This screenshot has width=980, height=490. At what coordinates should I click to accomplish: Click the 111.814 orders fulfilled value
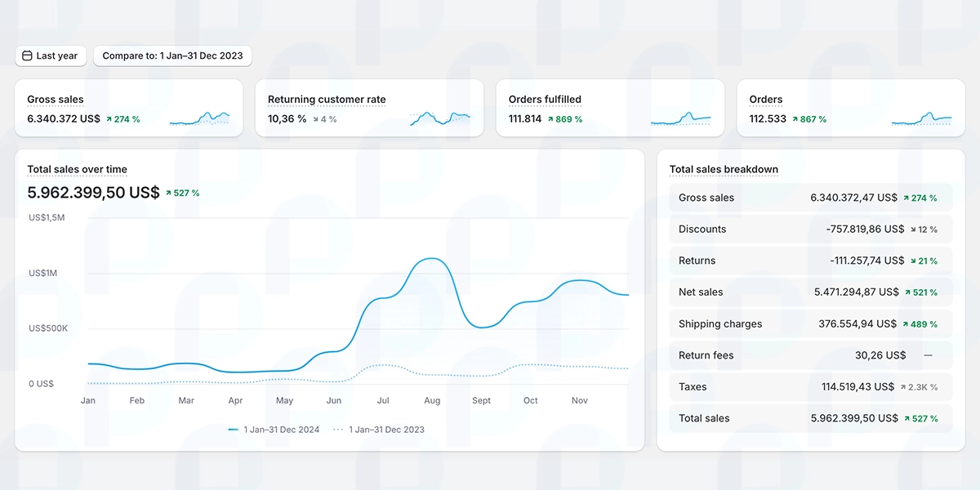coord(525,119)
